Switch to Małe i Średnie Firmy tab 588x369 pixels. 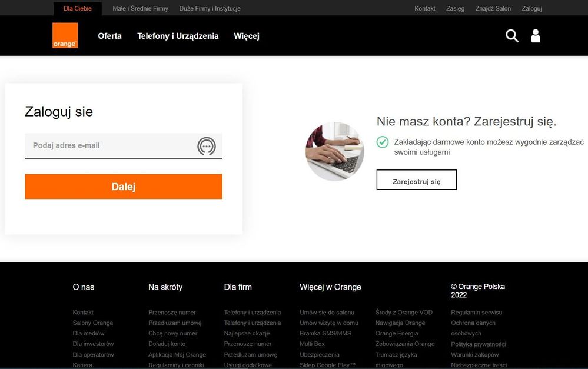coord(140,9)
